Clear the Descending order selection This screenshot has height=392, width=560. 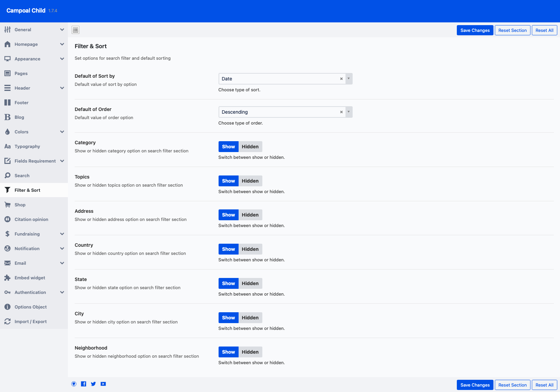[x=341, y=112]
